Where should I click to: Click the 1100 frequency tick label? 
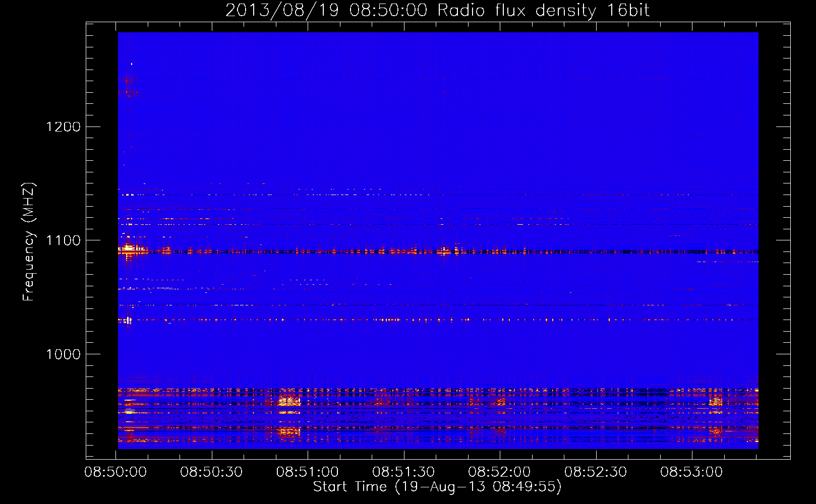pyautogui.click(x=64, y=240)
